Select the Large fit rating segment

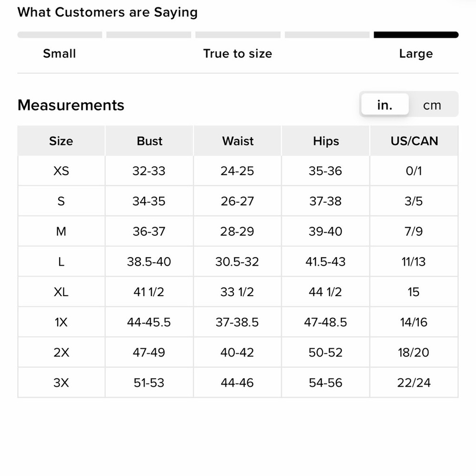point(416,35)
